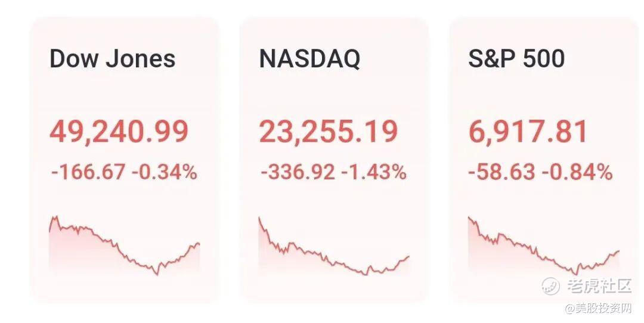Select NASDAQ point change -336.92
Image resolution: width=644 pixels, height=323 pixels.
pos(298,173)
